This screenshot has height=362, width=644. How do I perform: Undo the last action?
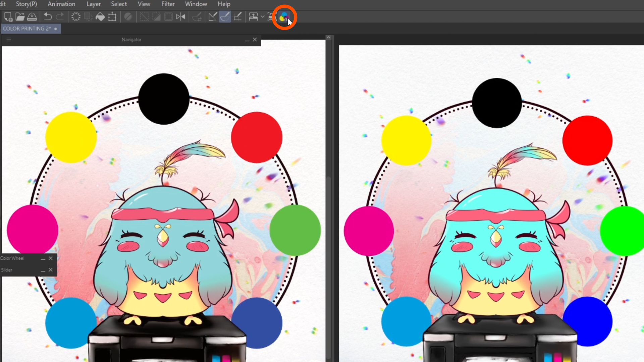[x=48, y=17]
